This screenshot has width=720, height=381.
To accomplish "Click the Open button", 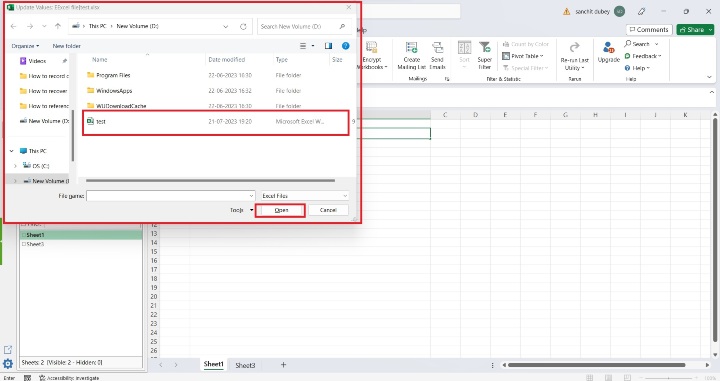I will [281, 210].
